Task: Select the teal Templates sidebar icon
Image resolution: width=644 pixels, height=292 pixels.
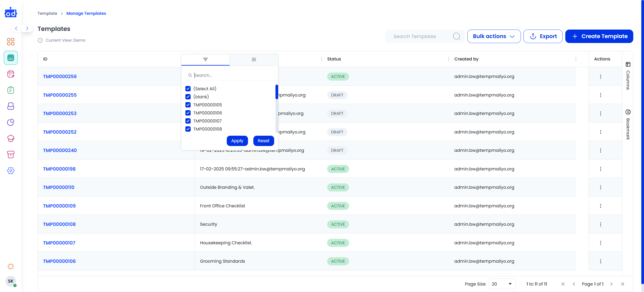Action: coord(11,58)
